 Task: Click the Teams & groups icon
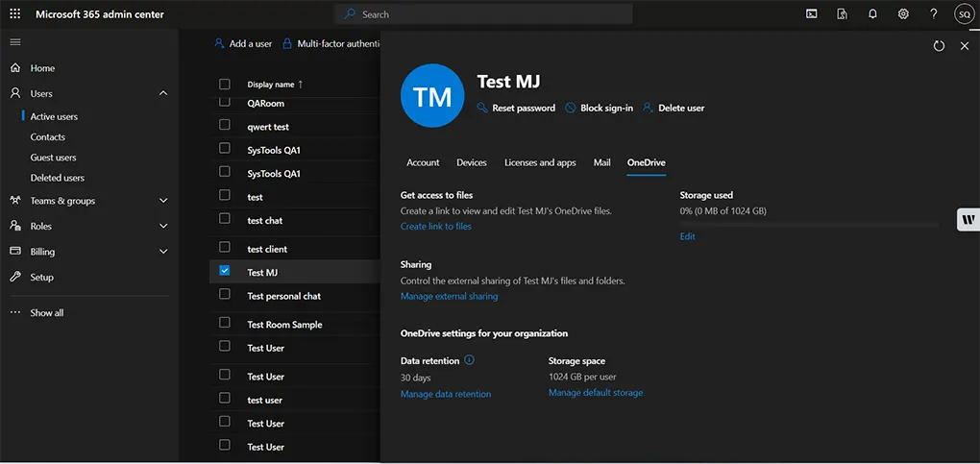[15, 201]
